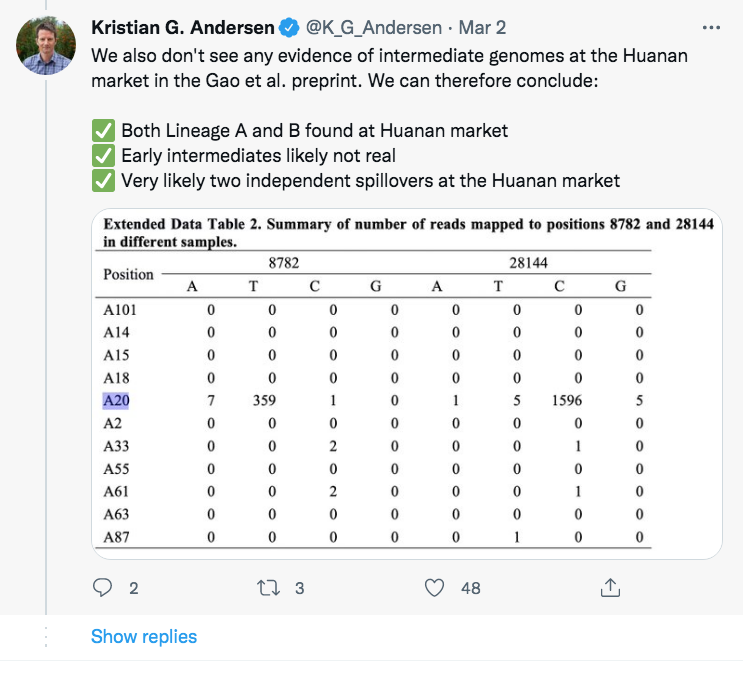The image size is (743, 674).
Task: Click the Mar 2 timestamp
Action: [482, 27]
